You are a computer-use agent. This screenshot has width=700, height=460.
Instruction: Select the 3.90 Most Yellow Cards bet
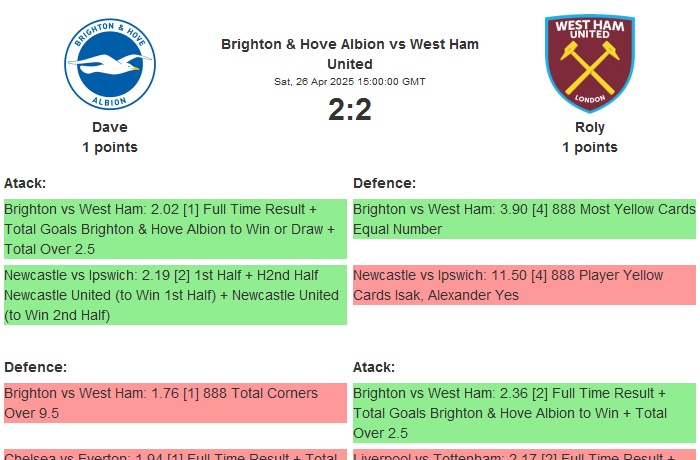pos(524,219)
